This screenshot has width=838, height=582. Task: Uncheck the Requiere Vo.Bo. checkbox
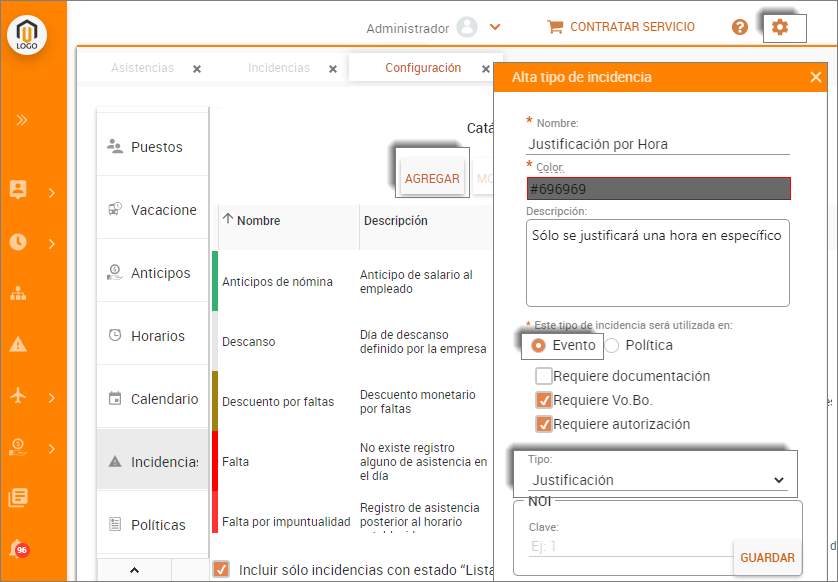tap(544, 400)
